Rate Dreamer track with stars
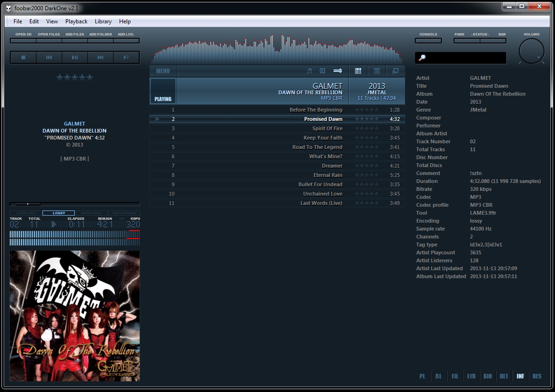 (x=367, y=166)
